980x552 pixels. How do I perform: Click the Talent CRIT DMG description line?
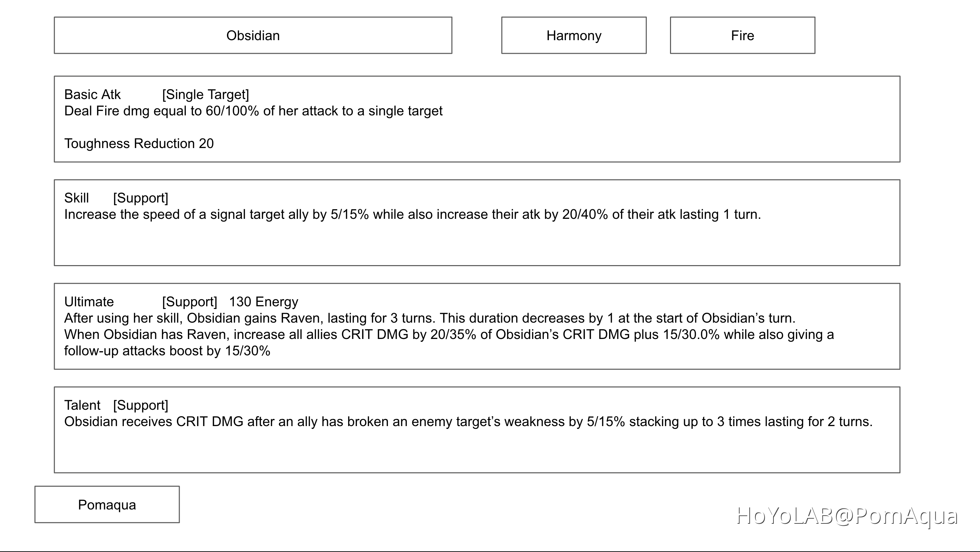pos(468,422)
